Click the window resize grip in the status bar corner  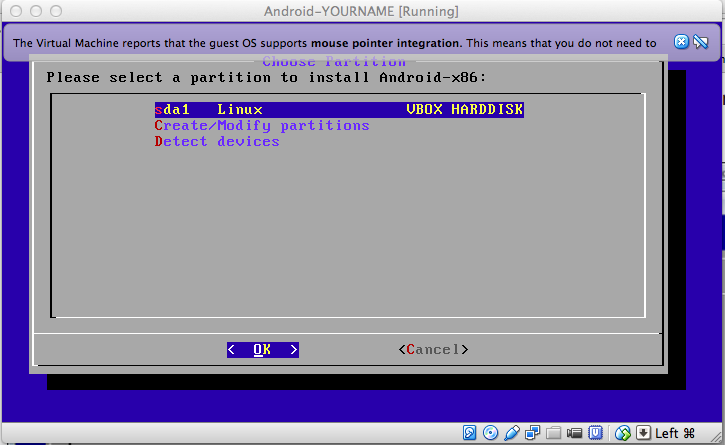tap(716, 437)
